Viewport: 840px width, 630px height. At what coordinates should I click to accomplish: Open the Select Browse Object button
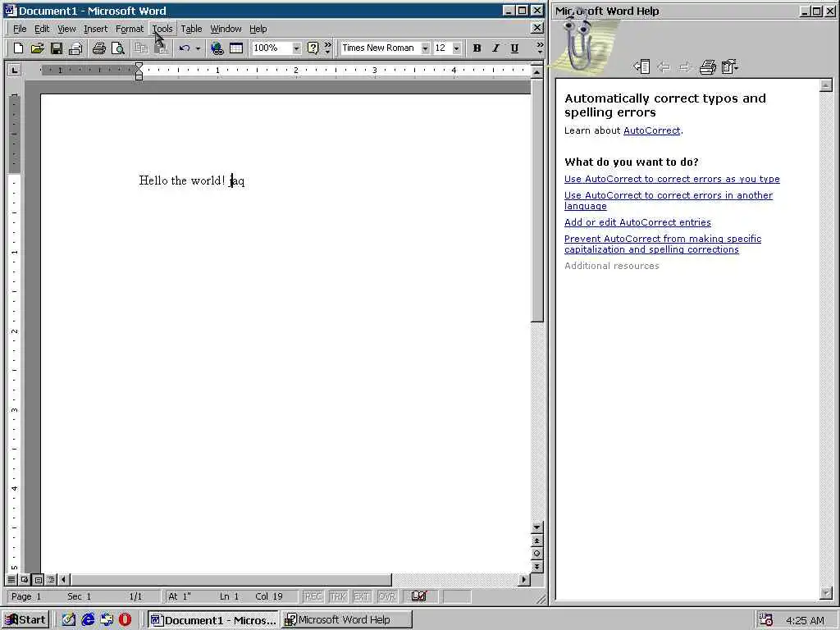pyautogui.click(x=536, y=554)
